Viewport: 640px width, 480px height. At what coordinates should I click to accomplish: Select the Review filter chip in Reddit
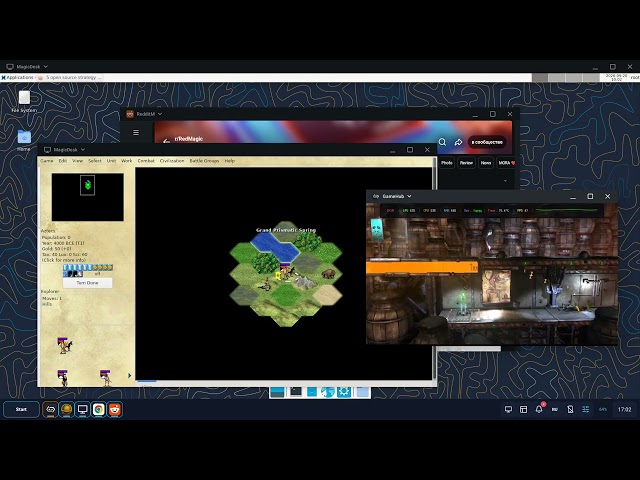point(466,163)
